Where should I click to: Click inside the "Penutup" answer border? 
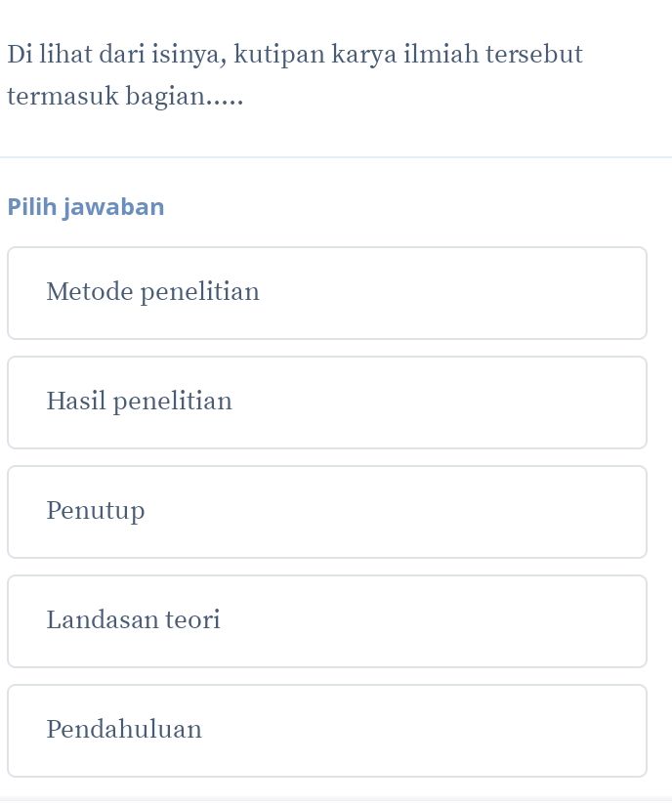(x=96, y=511)
